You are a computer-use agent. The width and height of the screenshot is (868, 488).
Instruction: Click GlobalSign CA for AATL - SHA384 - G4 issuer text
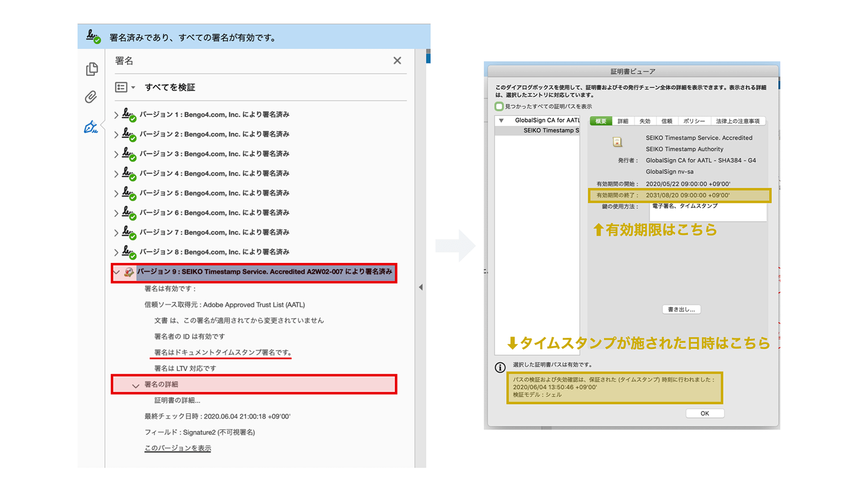coord(701,160)
